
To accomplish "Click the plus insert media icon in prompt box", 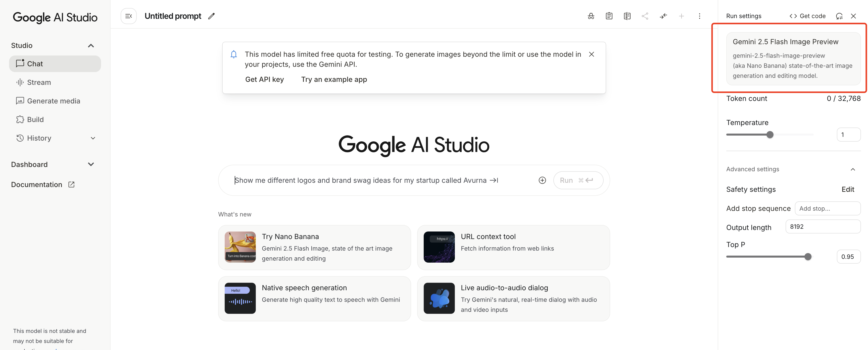I will [x=542, y=180].
